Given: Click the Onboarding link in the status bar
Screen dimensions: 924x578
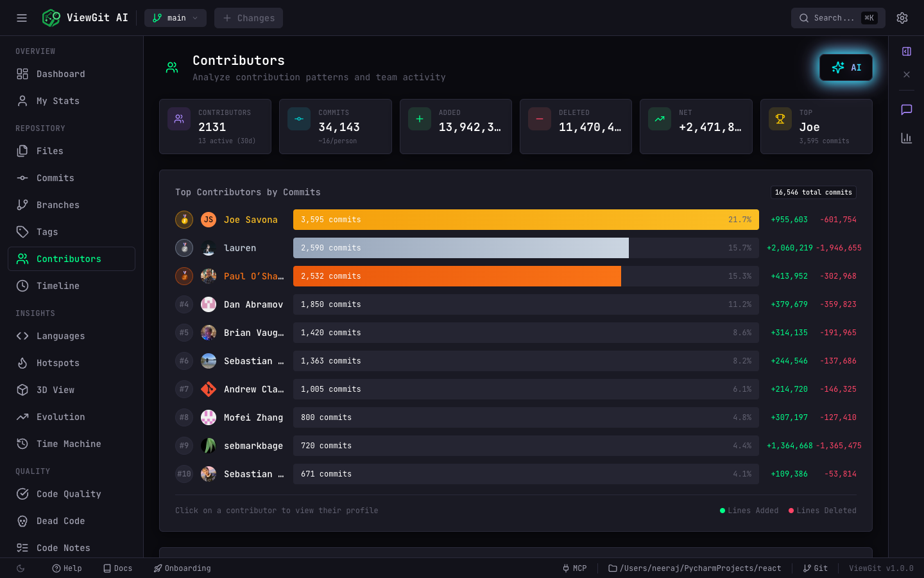Looking at the screenshot, I should tap(182, 568).
